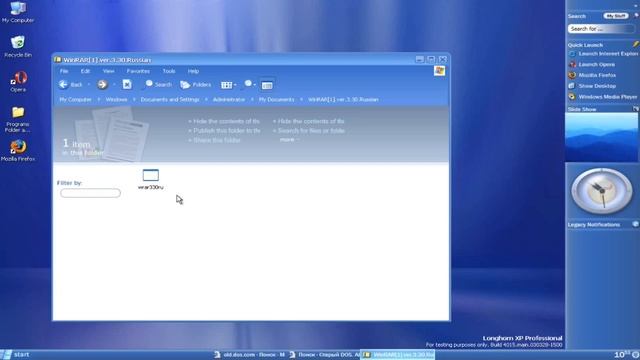Click the analog clock tile
The width and height of the screenshot is (640, 360).
pos(601,191)
